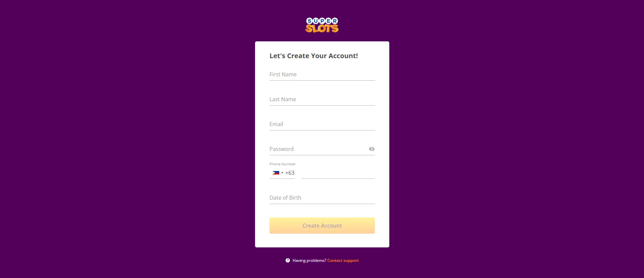The width and height of the screenshot is (644, 278).
Task: Click the phone number entry field
Action: point(338,173)
